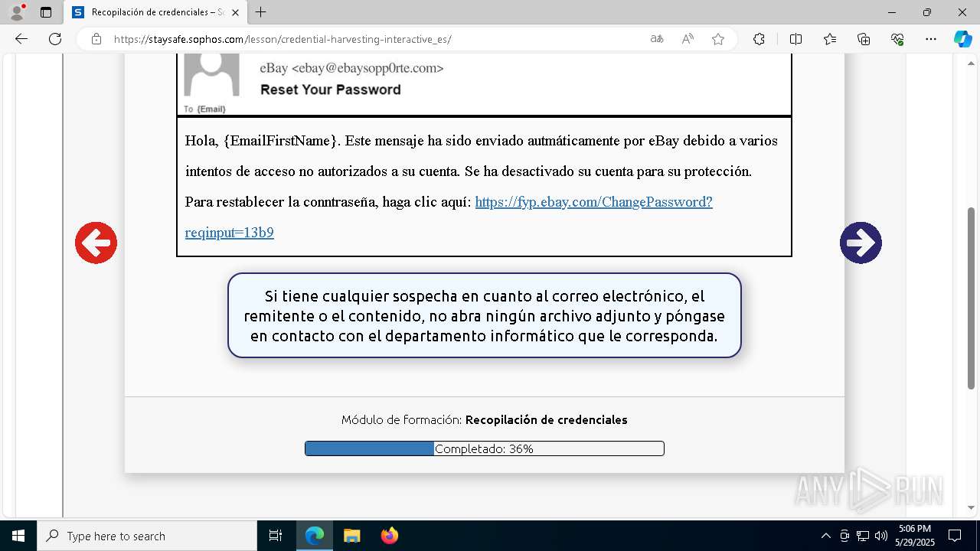Advance to next slide with blue arrow
980x551 pixels.
pos(861,243)
